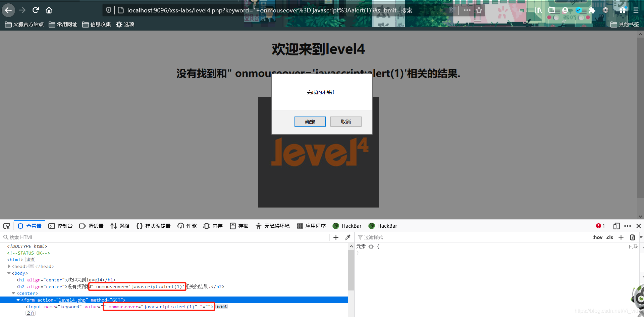This screenshot has height=317, width=644.
Task: Toggle responsive design mode icon
Action: click(x=616, y=226)
